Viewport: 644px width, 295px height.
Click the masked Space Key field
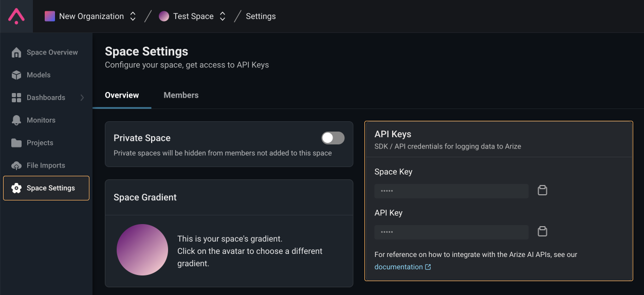(x=451, y=191)
